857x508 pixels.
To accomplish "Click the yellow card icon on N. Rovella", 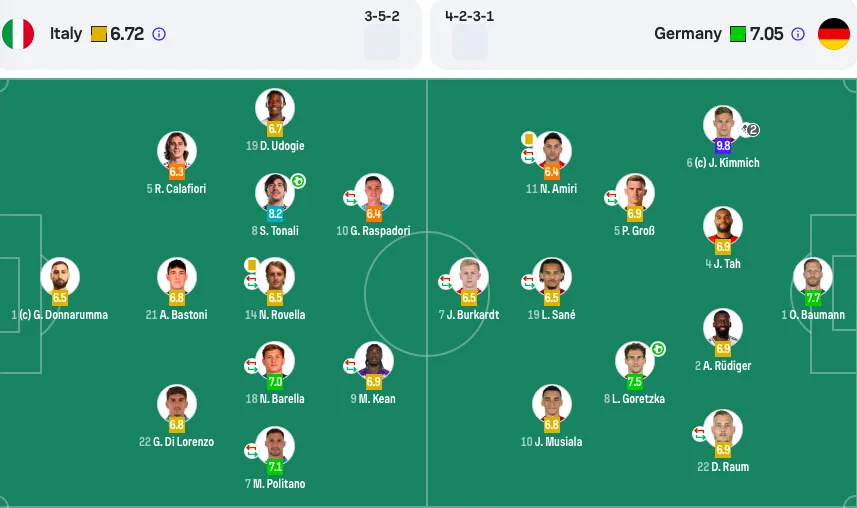I will [251, 265].
